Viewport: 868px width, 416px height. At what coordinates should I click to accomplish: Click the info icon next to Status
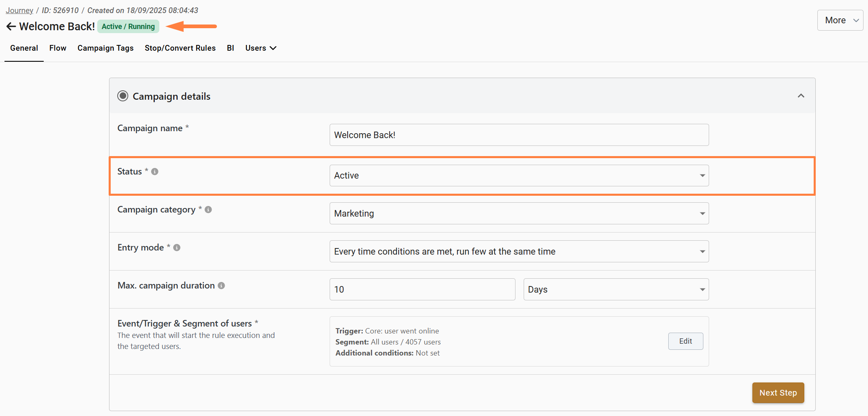tap(155, 172)
